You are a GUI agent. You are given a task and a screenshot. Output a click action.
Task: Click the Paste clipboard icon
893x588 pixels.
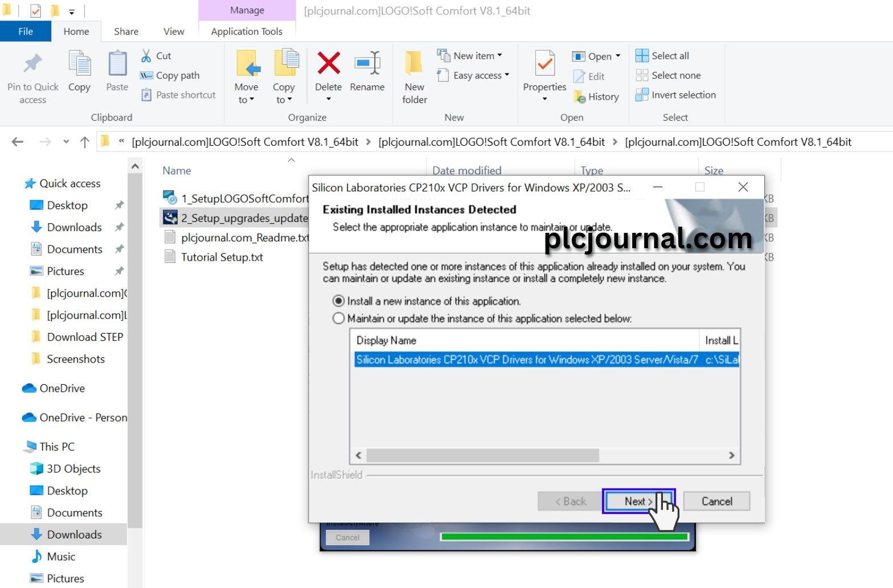click(117, 64)
